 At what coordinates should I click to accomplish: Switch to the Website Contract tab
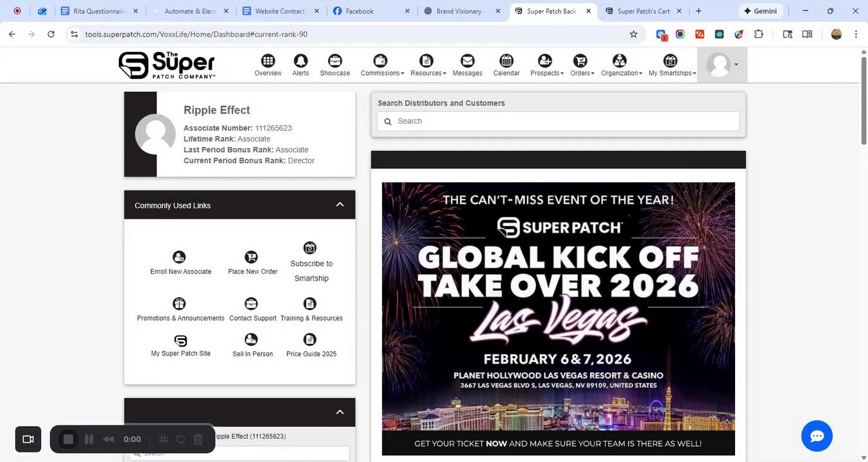pos(281,11)
